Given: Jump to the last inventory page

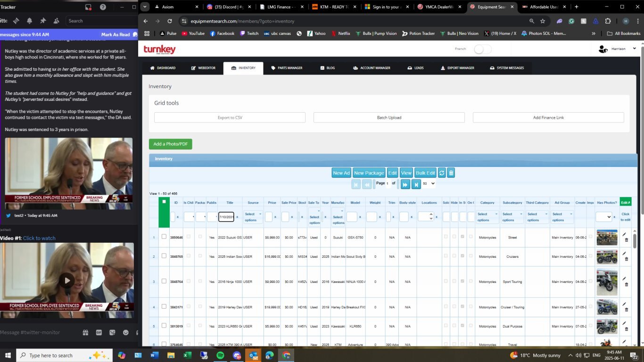Looking at the screenshot, I should [x=416, y=184].
